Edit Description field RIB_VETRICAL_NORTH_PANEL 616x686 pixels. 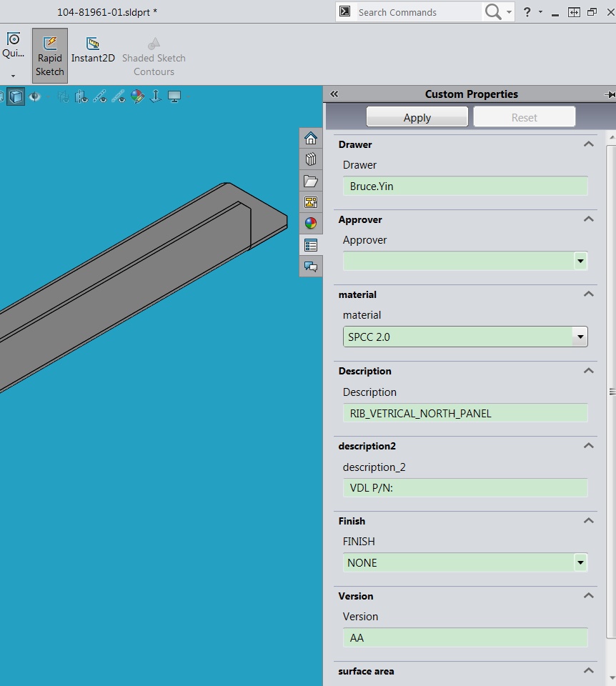pos(465,413)
